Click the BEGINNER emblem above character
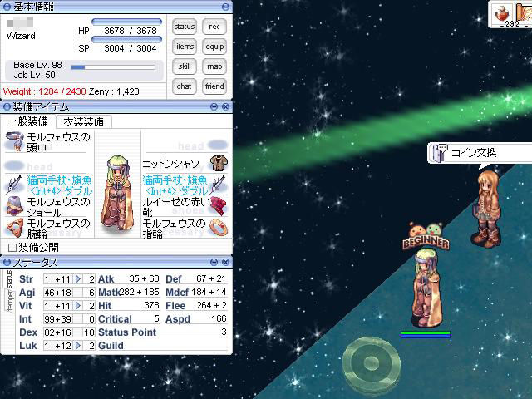 [x=426, y=236]
